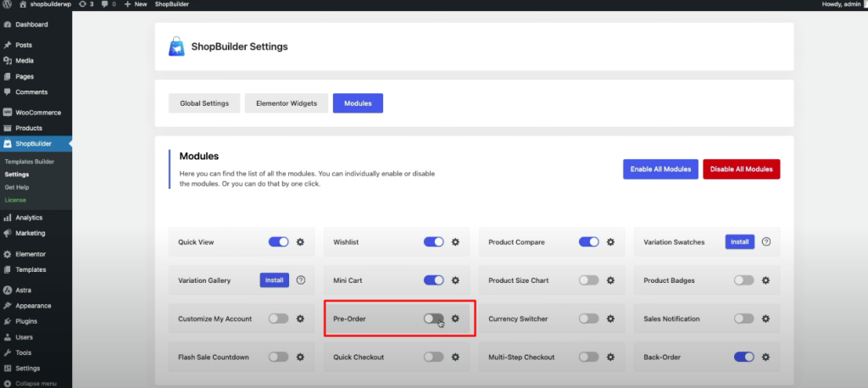The height and width of the screenshot is (388, 868).
Task: Click help icon next to Variation Swatches
Action: point(766,242)
